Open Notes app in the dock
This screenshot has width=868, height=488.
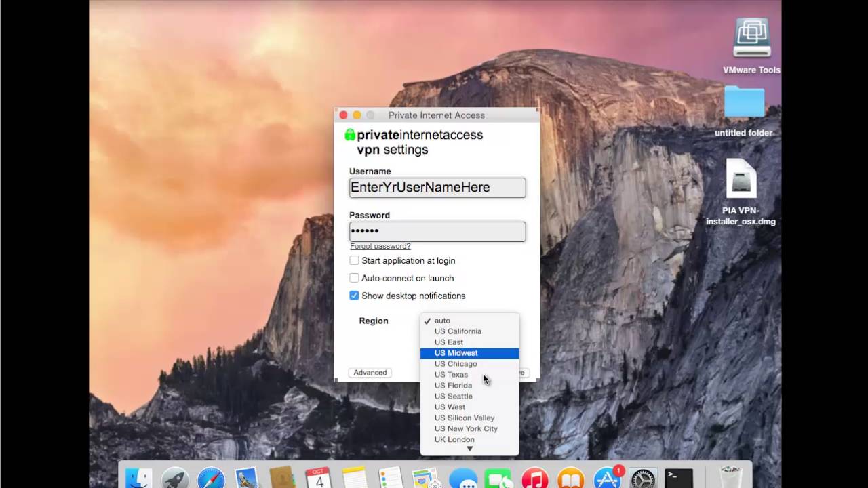354,478
